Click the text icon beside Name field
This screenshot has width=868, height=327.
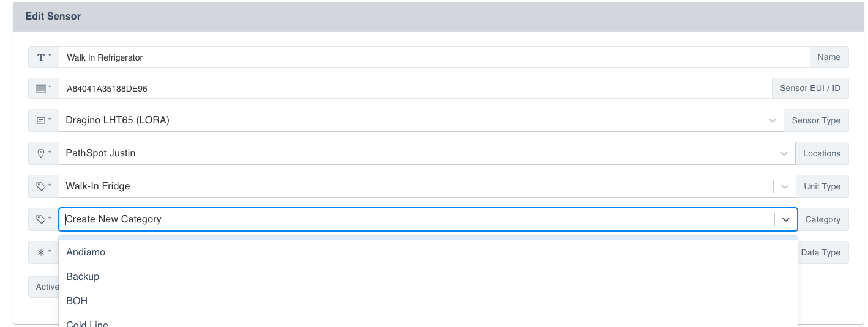(41, 57)
